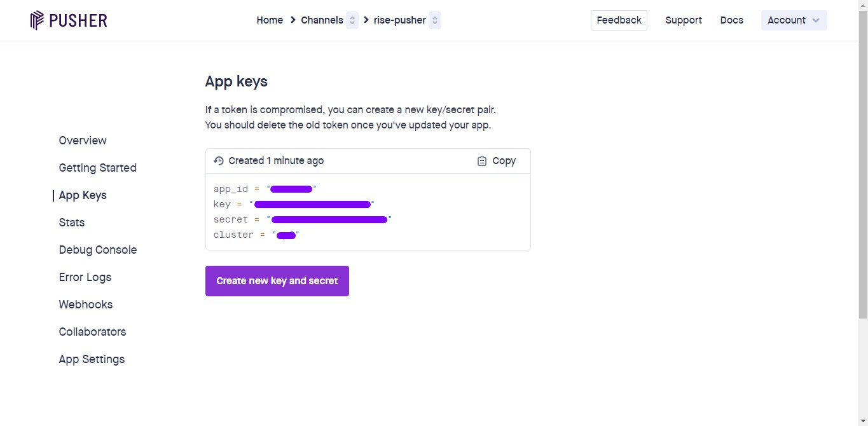View the Stats page
This screenshot has height=426, width=868.
tap(72, 223)
